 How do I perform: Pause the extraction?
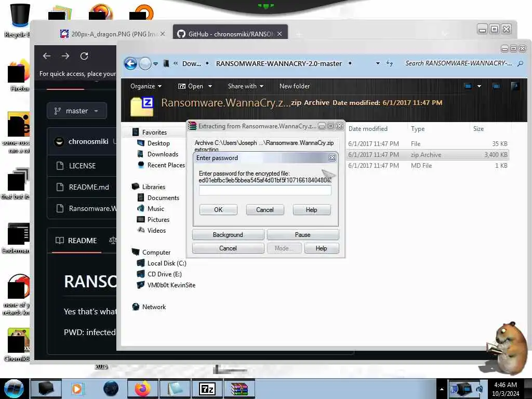[303, 235]
